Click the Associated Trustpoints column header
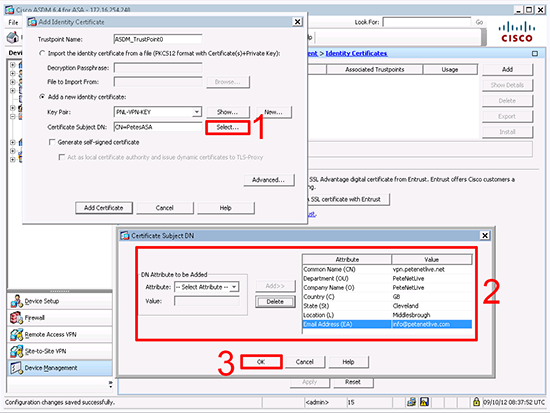This screenshot has height=413, width=550. coord(375,69)
